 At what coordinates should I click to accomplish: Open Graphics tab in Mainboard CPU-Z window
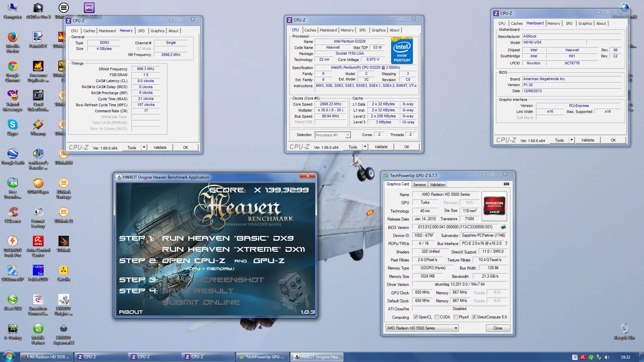585,23
